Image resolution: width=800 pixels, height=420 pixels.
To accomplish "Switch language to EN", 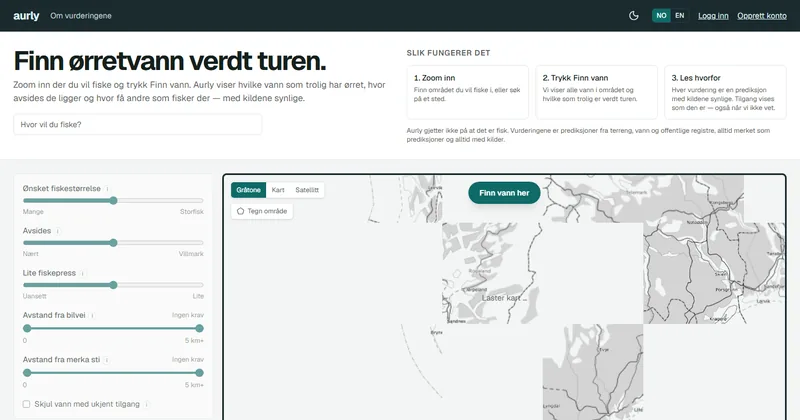I will click(x=680, y=16).
